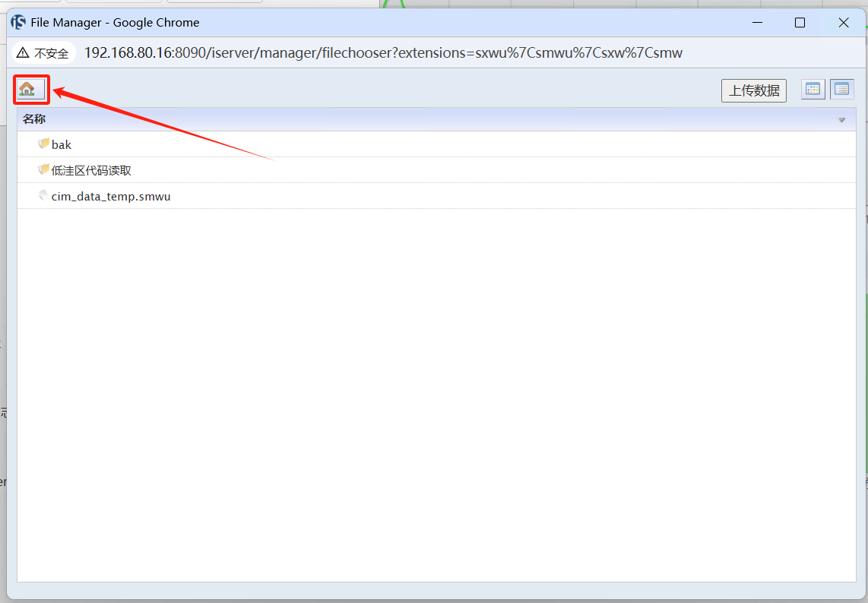Open the 名称 column sort dropdown arrow

pyautogui.click(x=841, y=120)
